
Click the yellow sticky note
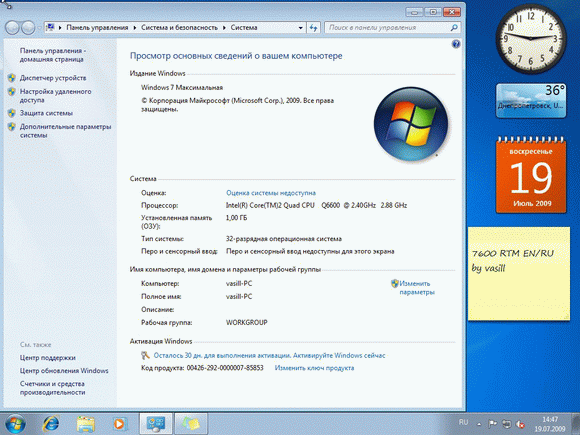[519, 274]
